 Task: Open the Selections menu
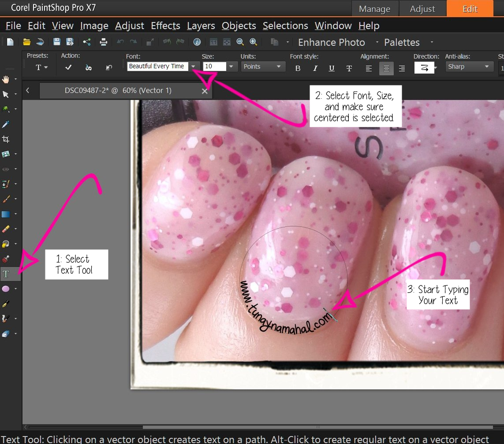click(x=285, y=26)
